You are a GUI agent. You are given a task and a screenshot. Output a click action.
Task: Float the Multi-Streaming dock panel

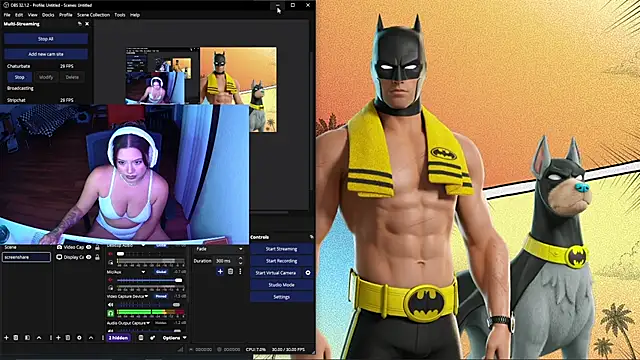click(x=80, y=24)
